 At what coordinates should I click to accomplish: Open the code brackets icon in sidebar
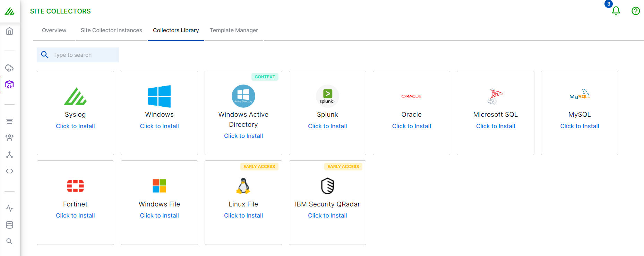coord(10,171)
